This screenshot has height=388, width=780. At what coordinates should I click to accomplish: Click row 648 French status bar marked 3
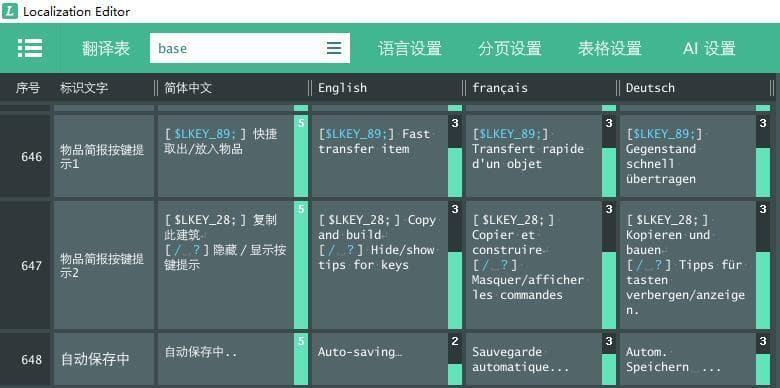point(609,359)
